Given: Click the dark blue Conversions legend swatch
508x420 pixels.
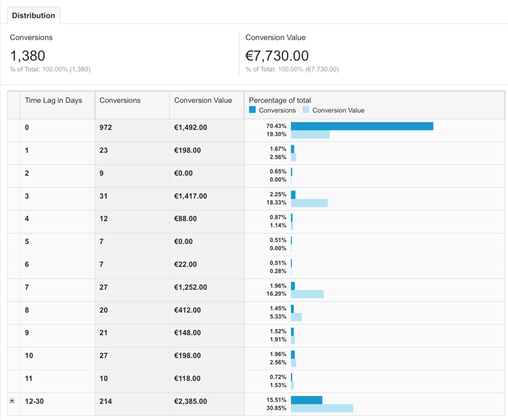Looking at the screenshot, I should coord(252,110).
